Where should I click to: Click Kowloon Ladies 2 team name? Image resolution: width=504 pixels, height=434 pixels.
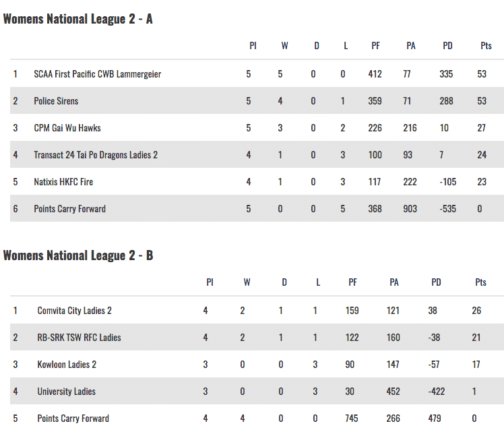67,365
